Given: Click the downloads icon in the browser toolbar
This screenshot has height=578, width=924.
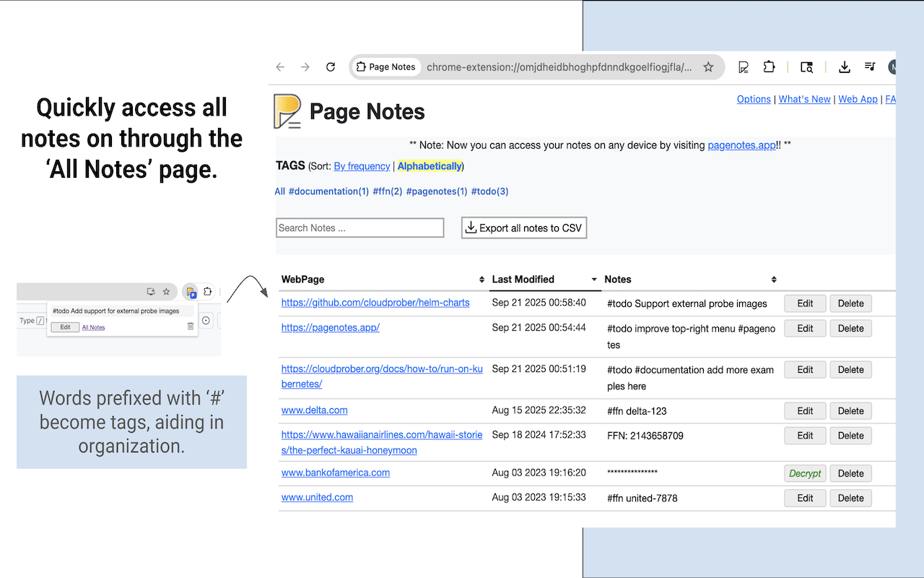Looking at the screenshot, I should tap(844, 66).
